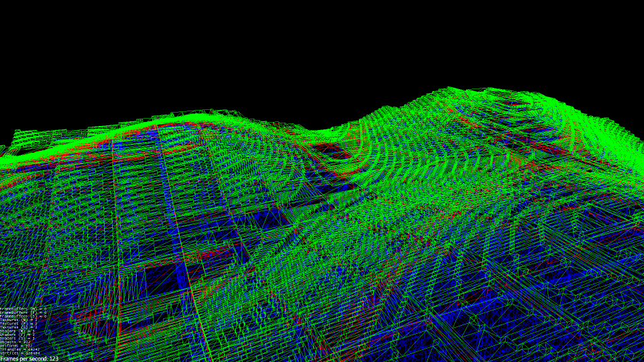Click the "Shaders (F) = 3" line
The width and height of the screenshot is (644, 362).
coord(17,335)
